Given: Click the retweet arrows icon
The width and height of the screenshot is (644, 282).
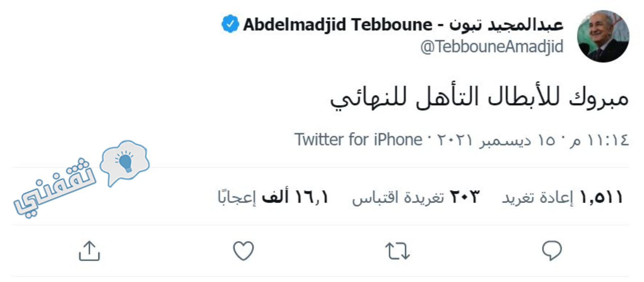Looking at the screenshot, I should (x=397, y=251).
